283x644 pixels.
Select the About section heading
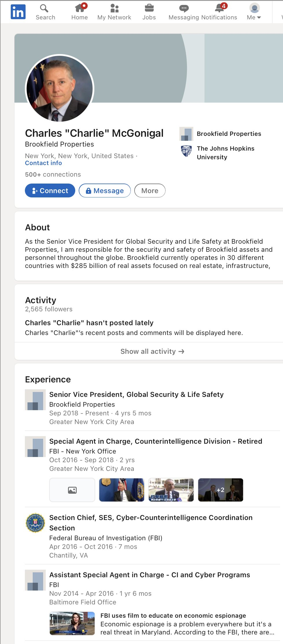click(37, 227)
